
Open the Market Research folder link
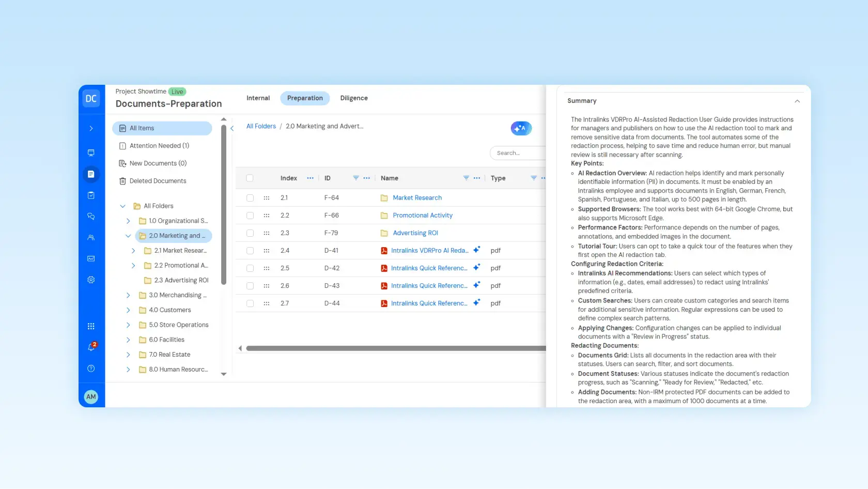tap(417, 198)
